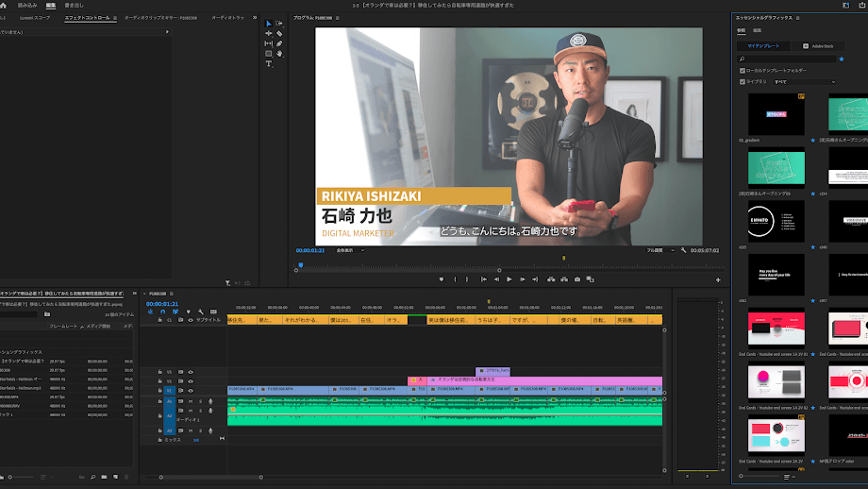Select the Hand tool
The image size is (868, 489).
tap(280, 54)
